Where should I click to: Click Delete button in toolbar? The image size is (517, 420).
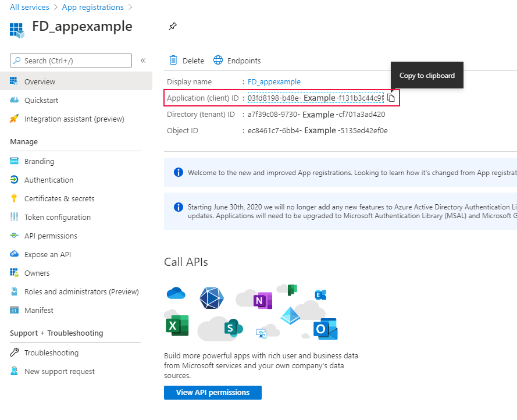(x=187, y=60)
